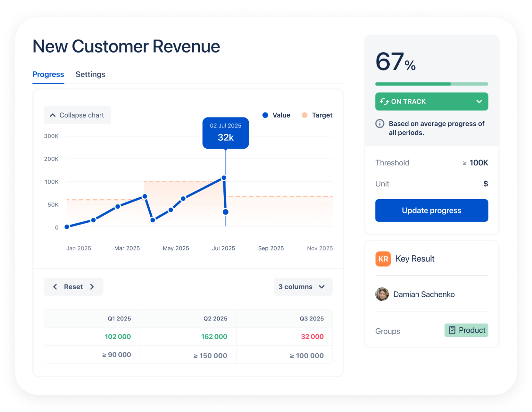Click the Mar 2025 axis label
The height and width of the screenshot is (412, 532).
[x=127, y=248]
